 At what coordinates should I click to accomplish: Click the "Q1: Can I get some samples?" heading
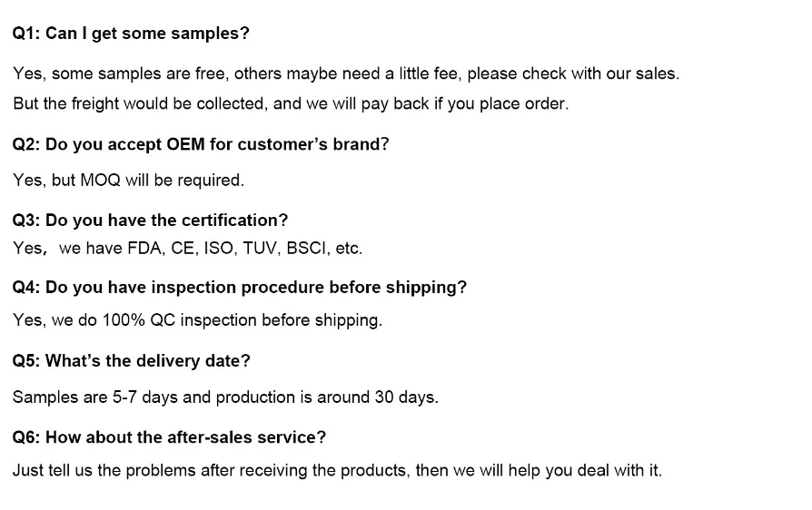point(131,34)
